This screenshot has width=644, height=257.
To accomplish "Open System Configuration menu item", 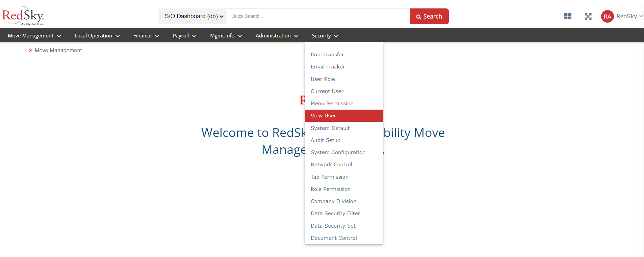I will pyautogui.click(x=344, y=152).
